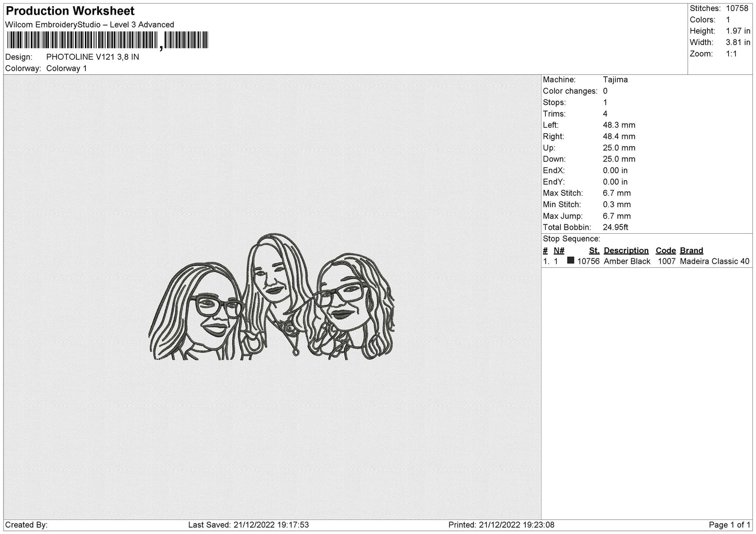Click the barcode under the software name

point(107,40)
